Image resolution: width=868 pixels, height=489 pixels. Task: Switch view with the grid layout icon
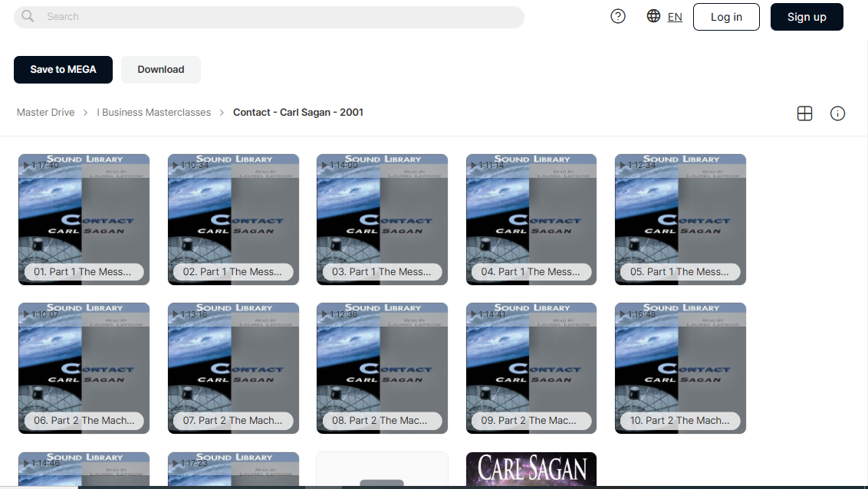coord(804,113)
